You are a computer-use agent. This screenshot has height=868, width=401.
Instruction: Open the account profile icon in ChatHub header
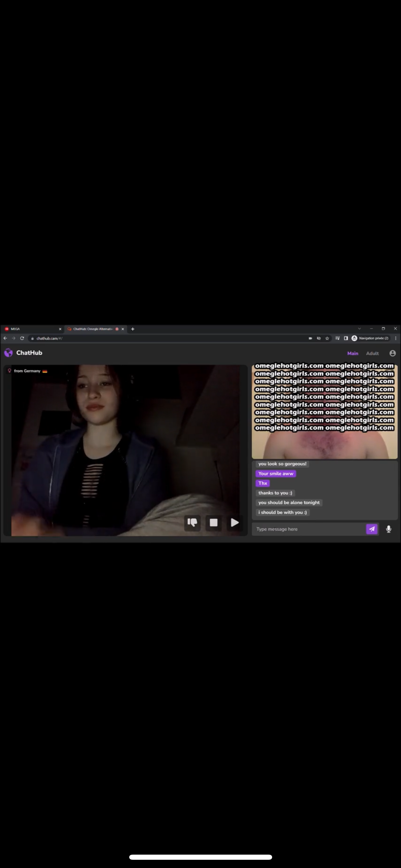[x=392, y=353]
